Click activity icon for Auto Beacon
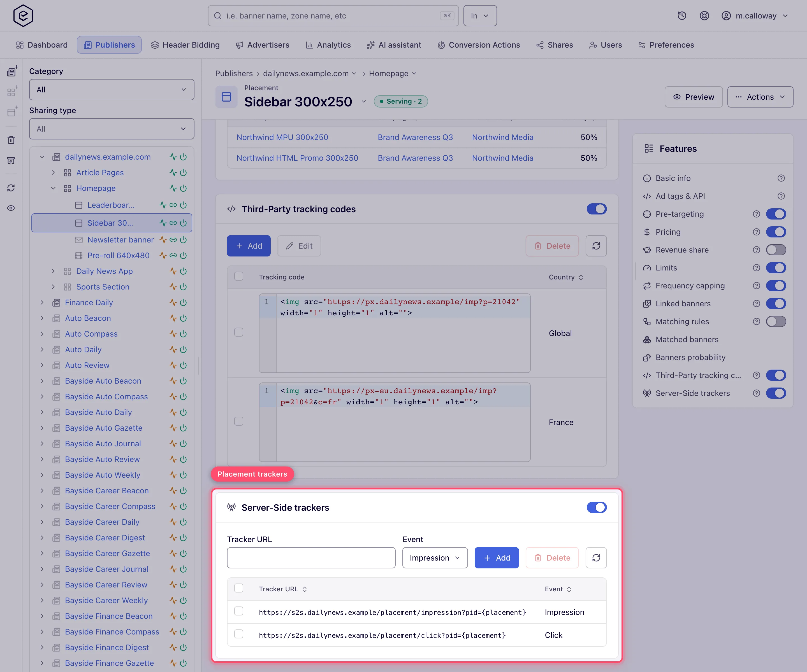The image size is (807, 672). 173,318
